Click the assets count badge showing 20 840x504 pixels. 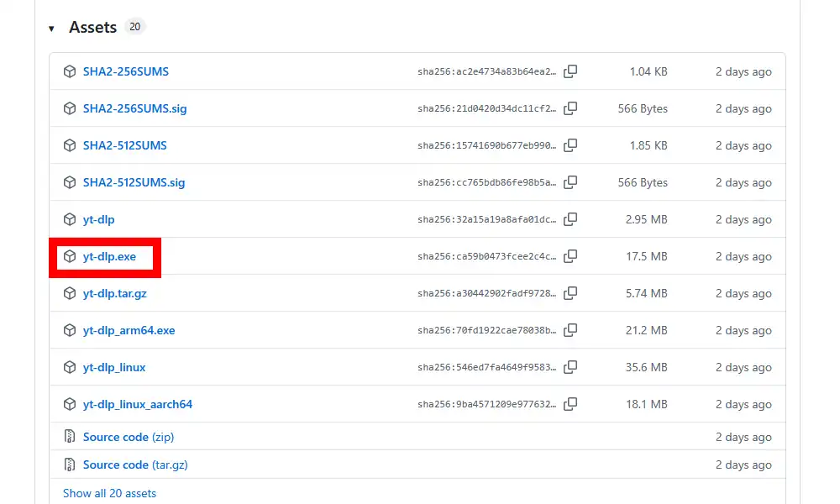[x=135, y=27]
